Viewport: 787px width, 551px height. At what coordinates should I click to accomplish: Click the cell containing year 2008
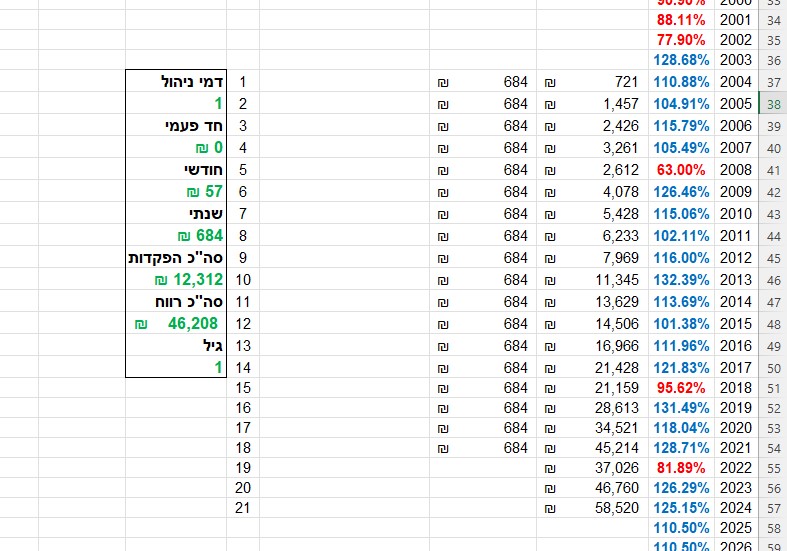click(735, 170)
